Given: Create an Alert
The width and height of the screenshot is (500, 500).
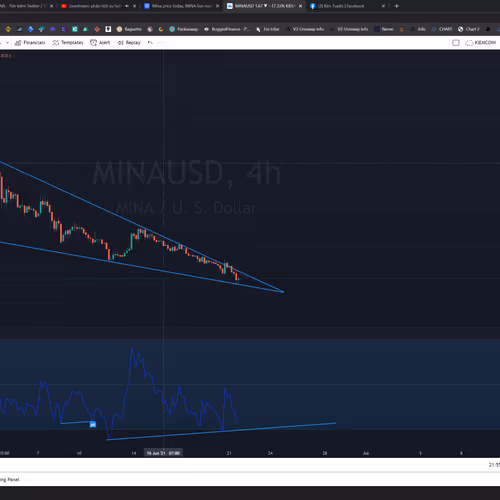Looking at the screenshot, I should (100, 43).
